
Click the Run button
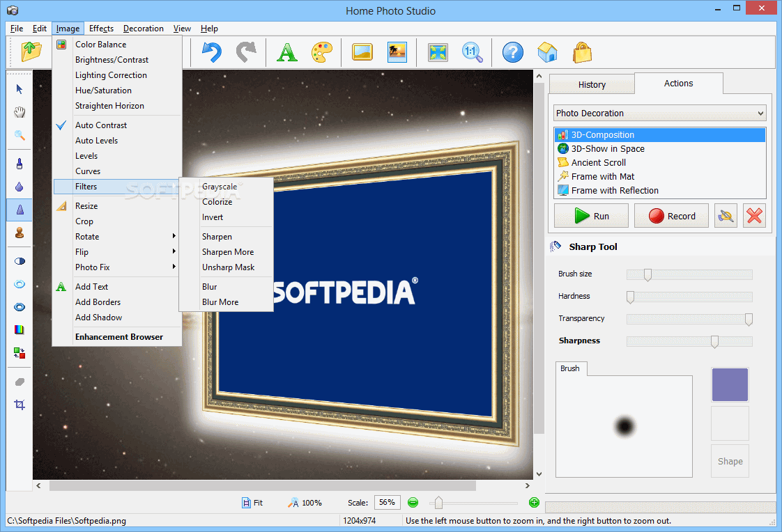click(592, 216)
